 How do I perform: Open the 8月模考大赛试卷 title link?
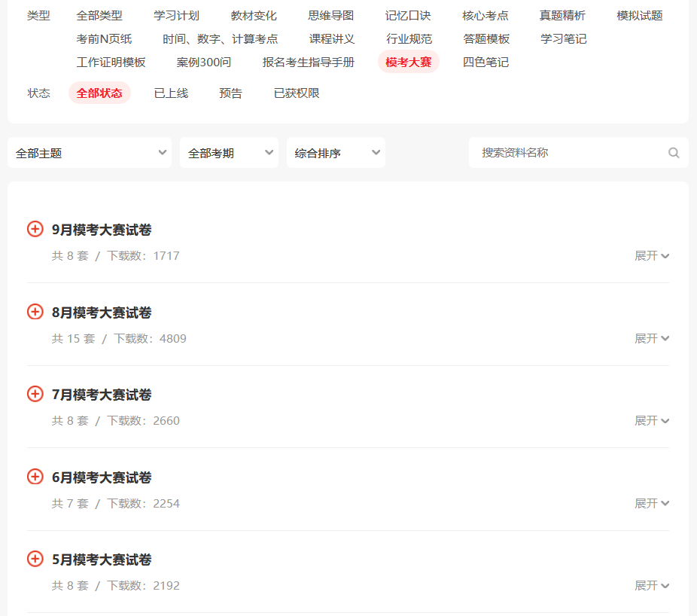(102, 313)
